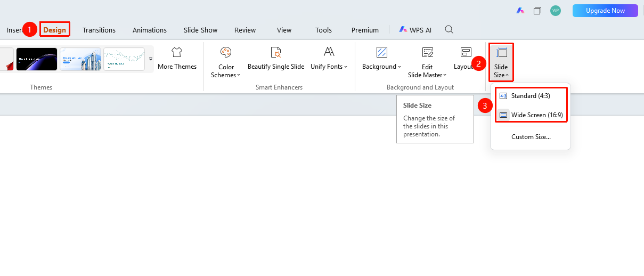The height and width of the screenshot is (276, 644).
Task: Switch to the Transitions tab
Action: tap(99, 30)
